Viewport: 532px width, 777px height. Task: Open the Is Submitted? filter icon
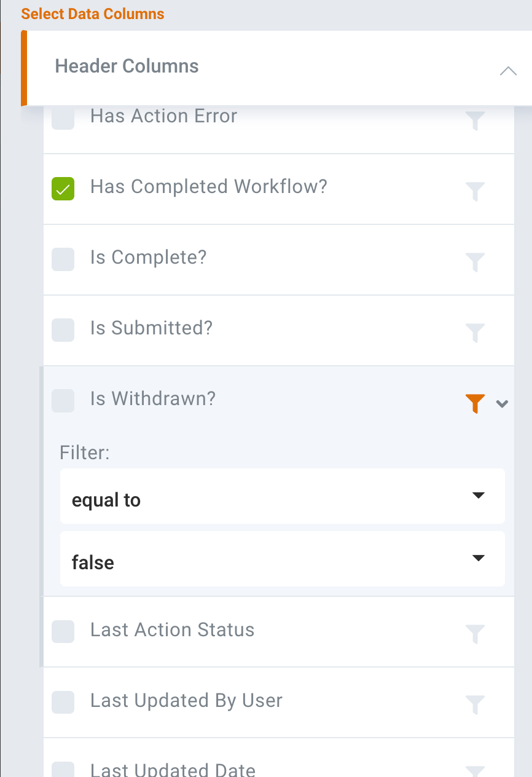tap(475, 333)
